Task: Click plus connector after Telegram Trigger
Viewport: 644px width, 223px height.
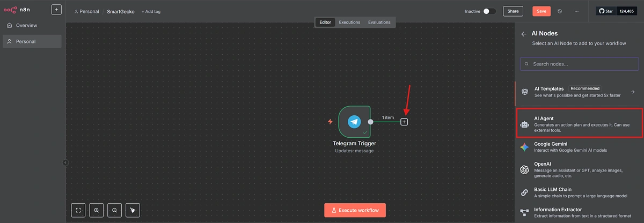Action: 405,122
